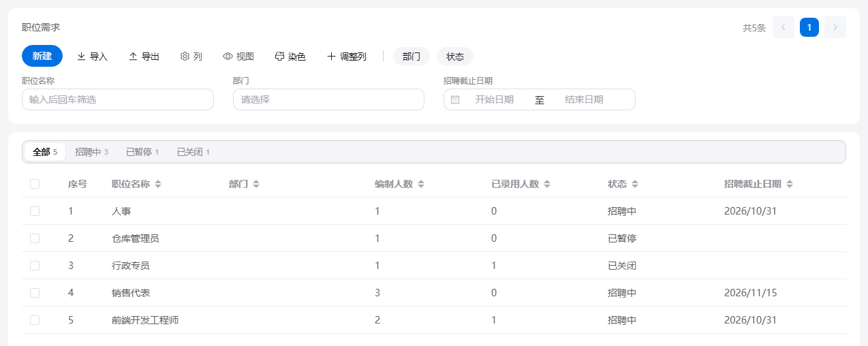868x346 pixels.
Task: Check the checkbox for row 行政专员
Action: (x=35, y=266)
